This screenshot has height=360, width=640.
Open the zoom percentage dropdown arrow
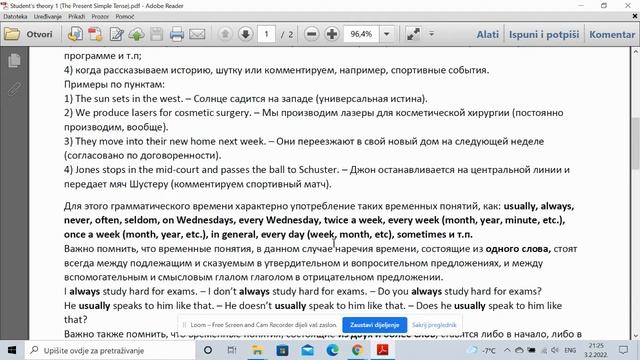coord(387,34)
